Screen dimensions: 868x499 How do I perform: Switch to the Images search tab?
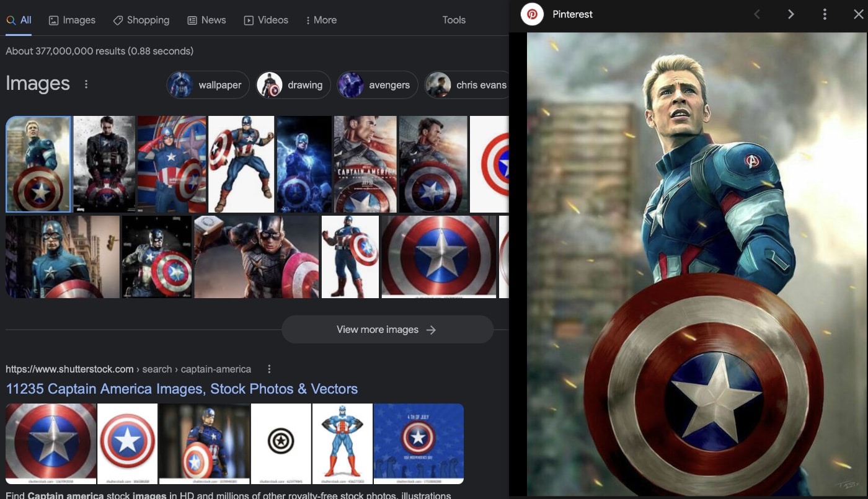[72, 20]
